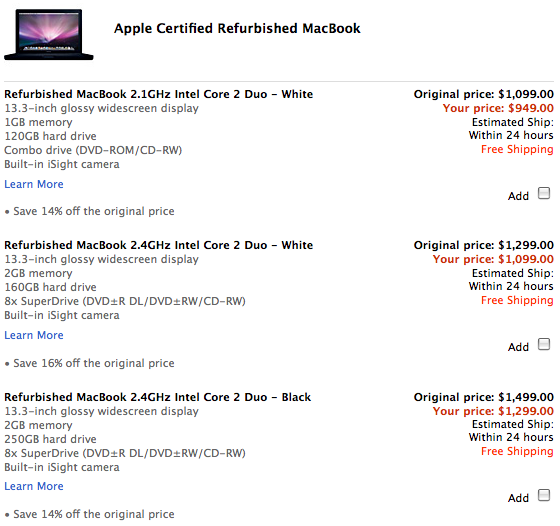Click Free Shipping under 2.4GHz White MacBook
This screenshot has height=526, width=560.
[x=517, y=300]
